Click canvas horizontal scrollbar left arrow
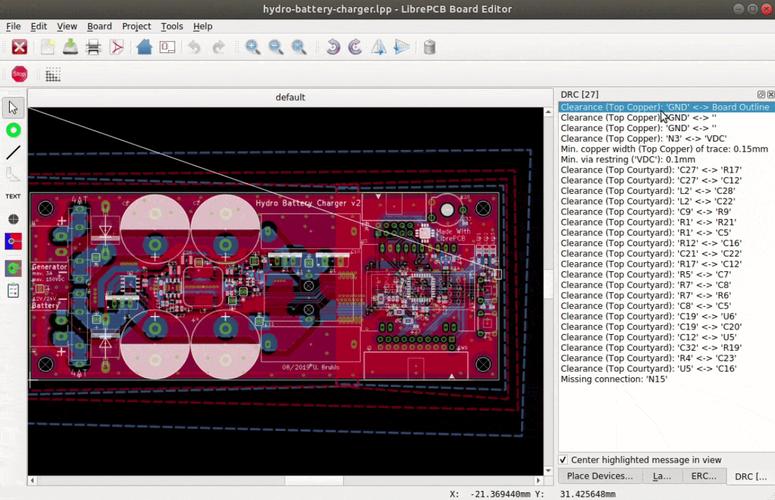Viewport: 775px width, 500px height. click(33, 480)
